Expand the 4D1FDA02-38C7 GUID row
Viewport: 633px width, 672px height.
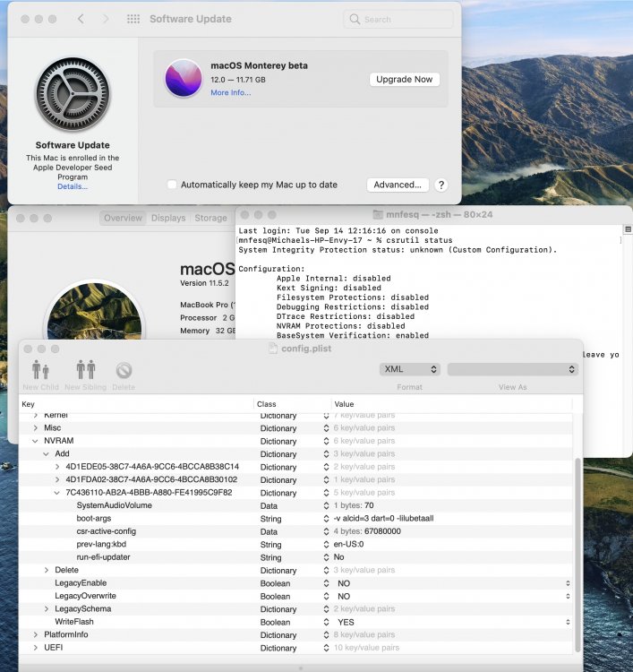click(57, 479)
